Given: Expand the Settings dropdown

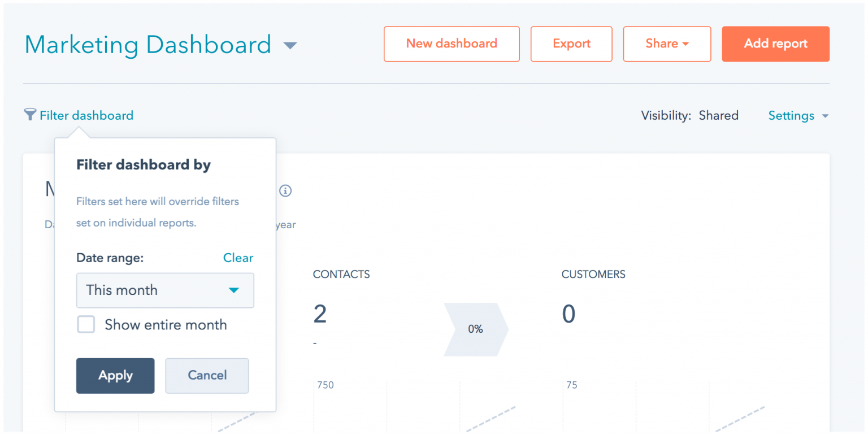Looking at the screenshot, I should (x=798, y=115).
